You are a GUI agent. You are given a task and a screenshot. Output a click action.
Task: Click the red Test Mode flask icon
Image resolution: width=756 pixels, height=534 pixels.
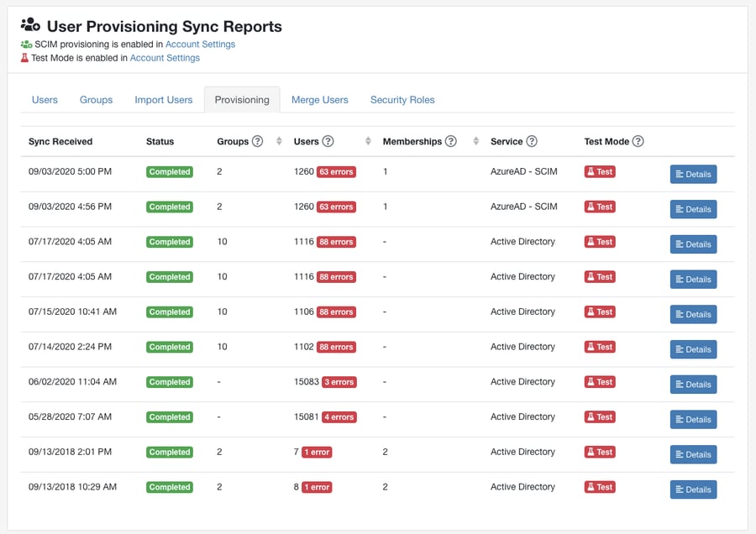tap(23, 58)
